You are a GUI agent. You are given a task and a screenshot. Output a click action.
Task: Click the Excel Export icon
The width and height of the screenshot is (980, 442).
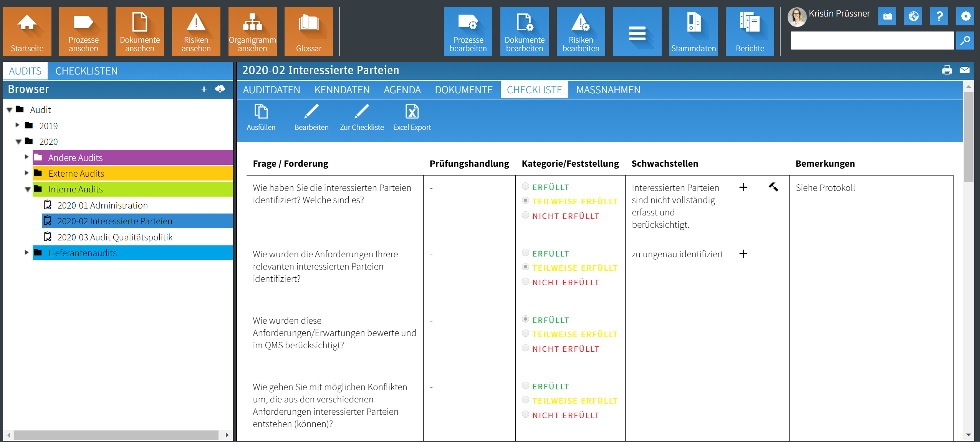coord(412,116)
